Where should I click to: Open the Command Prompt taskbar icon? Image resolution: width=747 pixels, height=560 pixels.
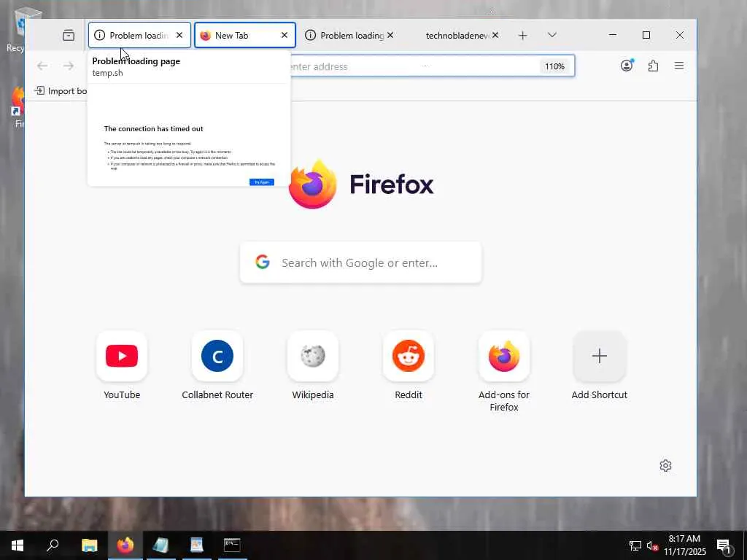click(232, 545)
